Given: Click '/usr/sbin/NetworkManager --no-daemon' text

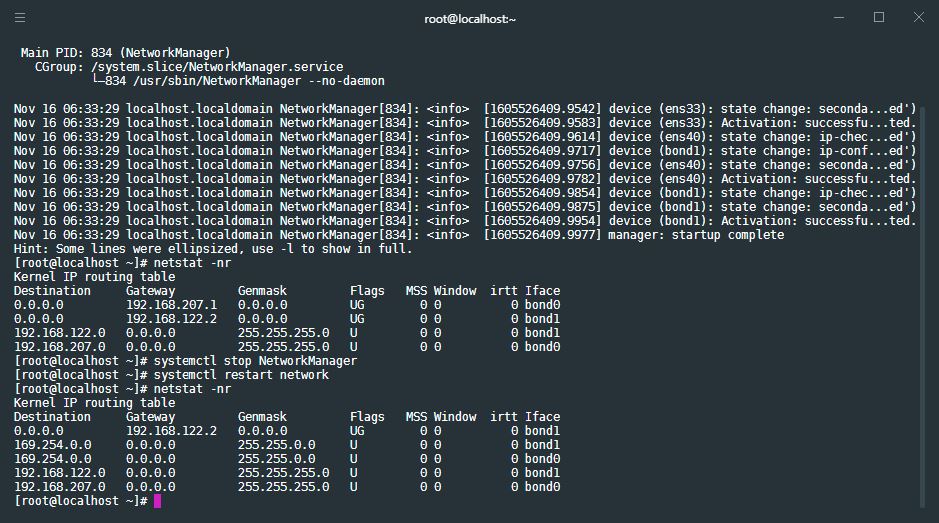Looking at the screenshot, I should [258, 81].
